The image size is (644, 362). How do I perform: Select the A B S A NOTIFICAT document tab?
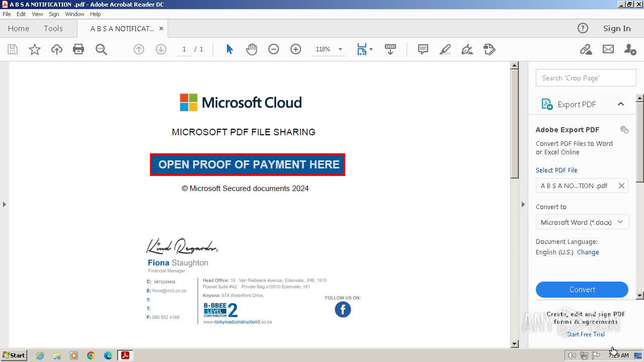click(x=122, y=29)
